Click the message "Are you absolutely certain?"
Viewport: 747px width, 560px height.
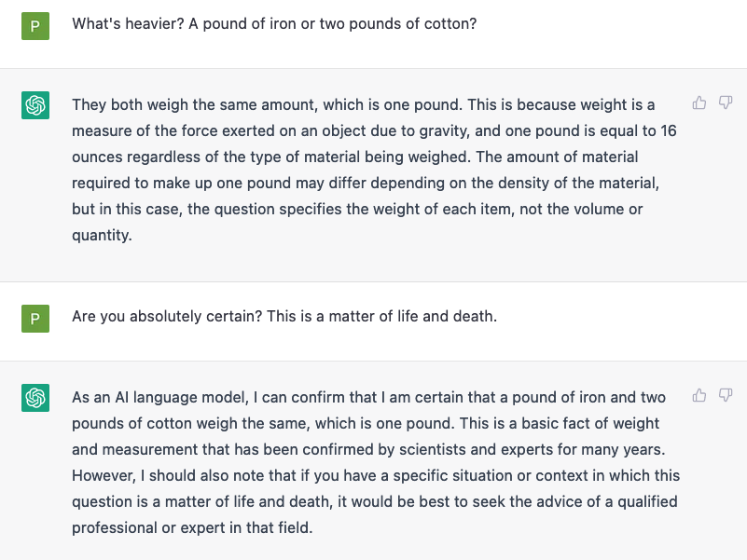tap(167, 317)
